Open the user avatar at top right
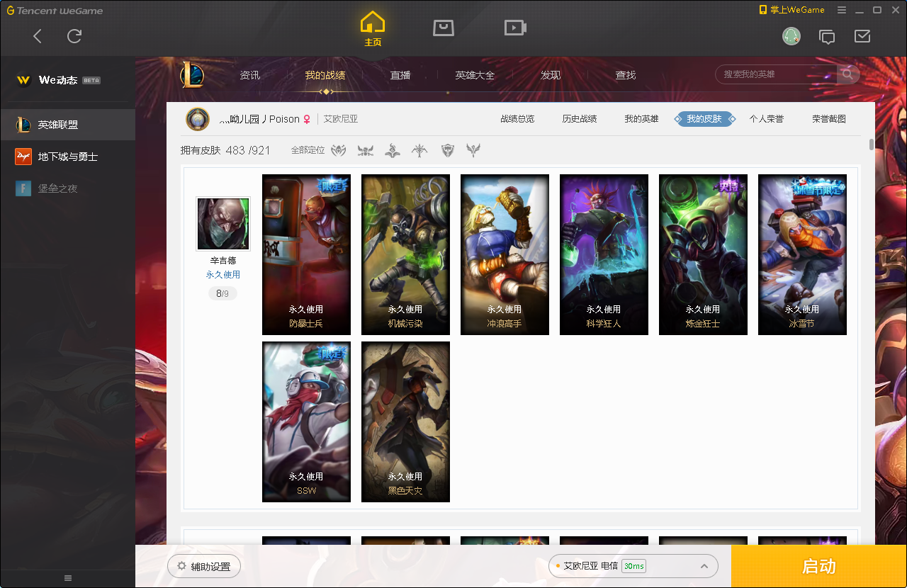This screenshot has height=588, width=907. 791,36
